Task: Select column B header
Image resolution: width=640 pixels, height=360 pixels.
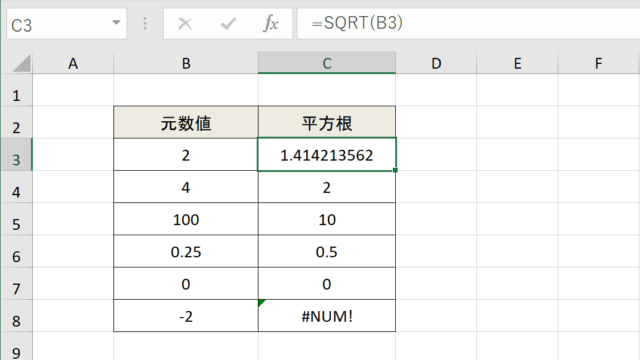Action: [x=186, y=63]
